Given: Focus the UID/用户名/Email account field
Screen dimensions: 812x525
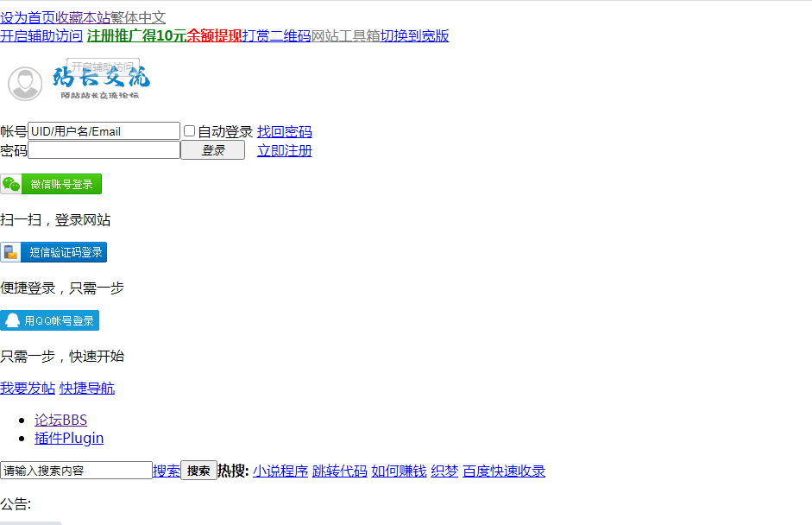Looking at the screenshot, I should pos(104,131).
